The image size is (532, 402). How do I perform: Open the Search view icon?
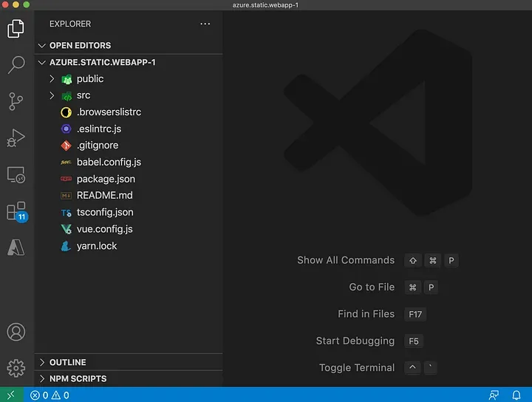(x=16, y=65)
